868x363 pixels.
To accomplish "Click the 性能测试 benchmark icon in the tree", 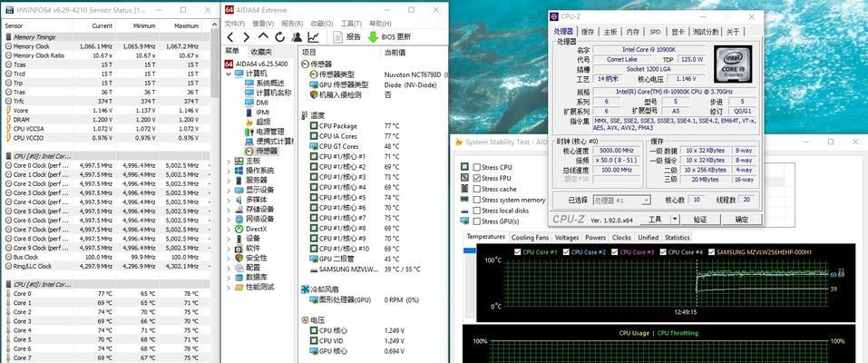I will 239,287.
